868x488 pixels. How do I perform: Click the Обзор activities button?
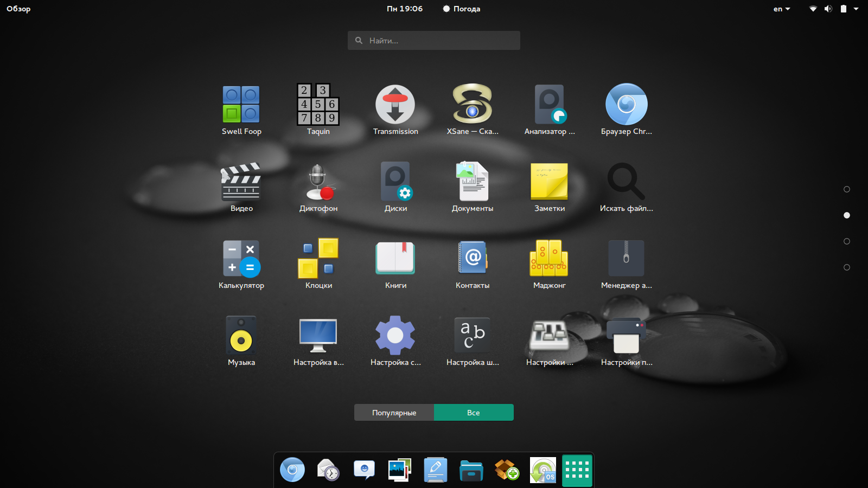[18, 9]
